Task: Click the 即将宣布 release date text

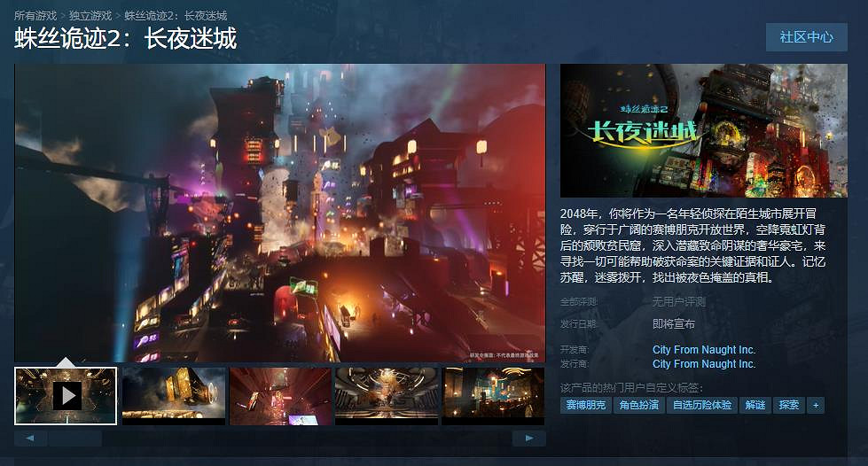Action: coord(673,323)
